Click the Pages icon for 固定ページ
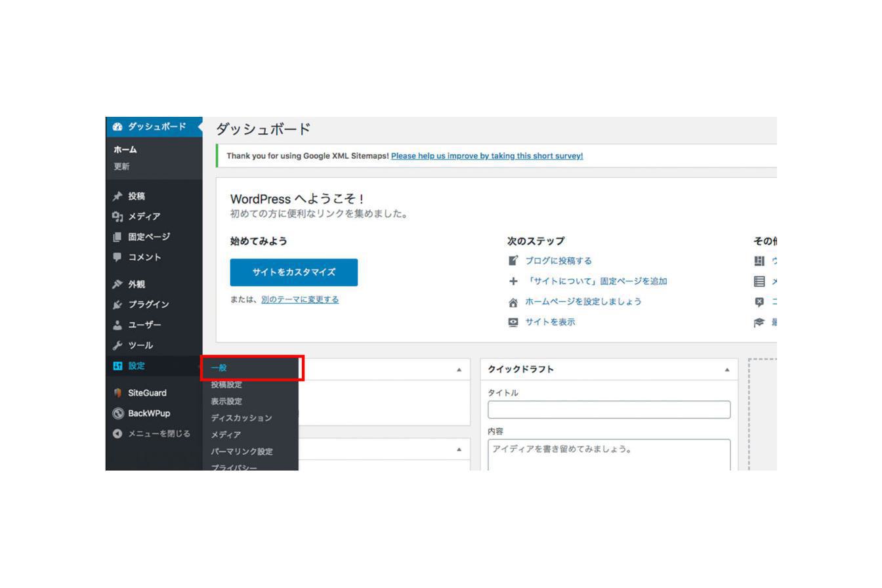882x588 pixels. 117,237
